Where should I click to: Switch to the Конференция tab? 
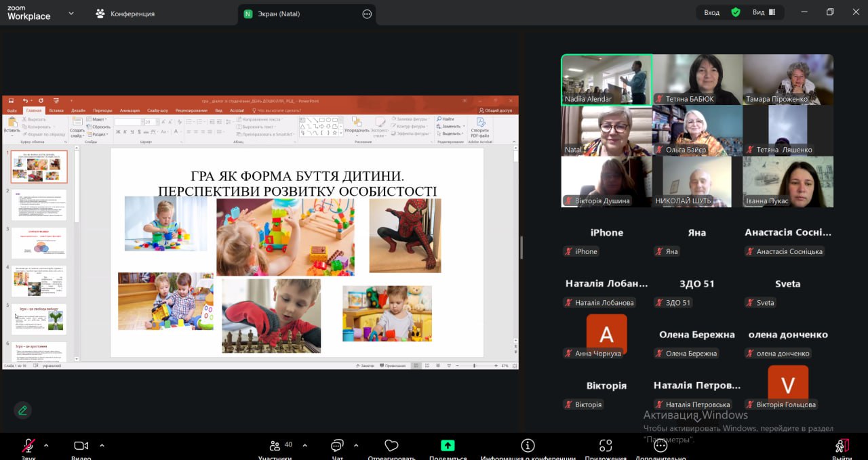click(125, 14)
